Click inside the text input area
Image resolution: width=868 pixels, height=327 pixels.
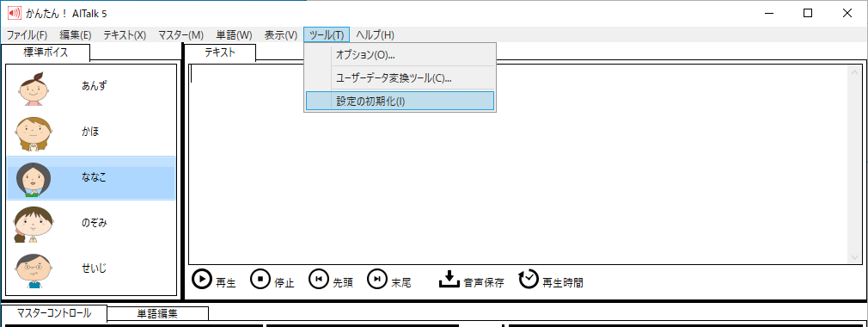(517, 164)
